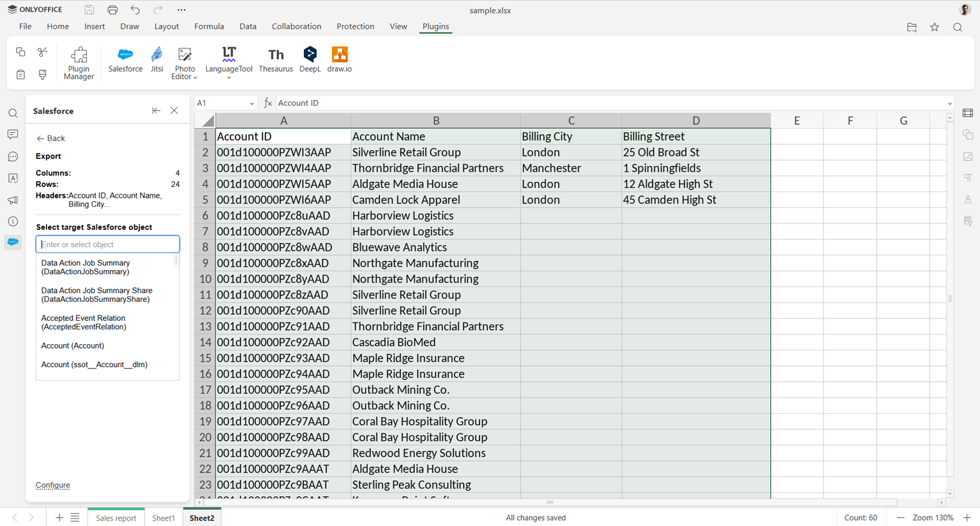Viewport: 980px width, 526px height.
Task: Click the search icon at top right
Action: tap(958, 27)
